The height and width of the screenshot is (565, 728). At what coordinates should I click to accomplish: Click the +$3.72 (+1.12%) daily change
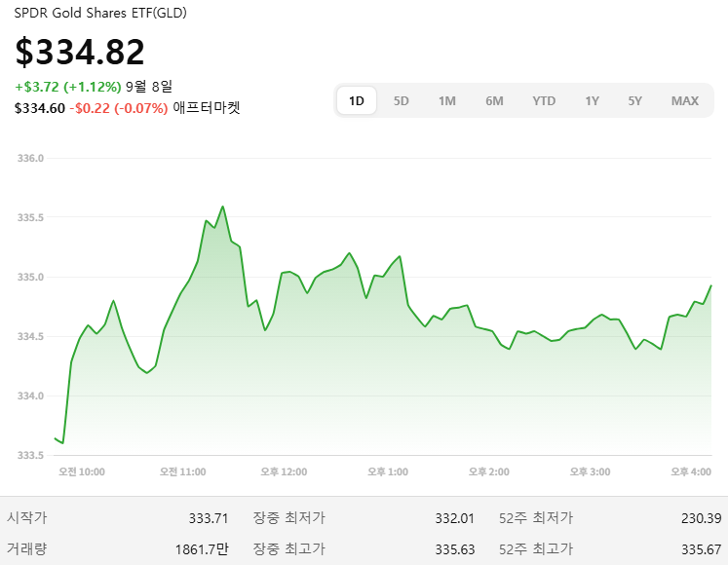(68, 87)
